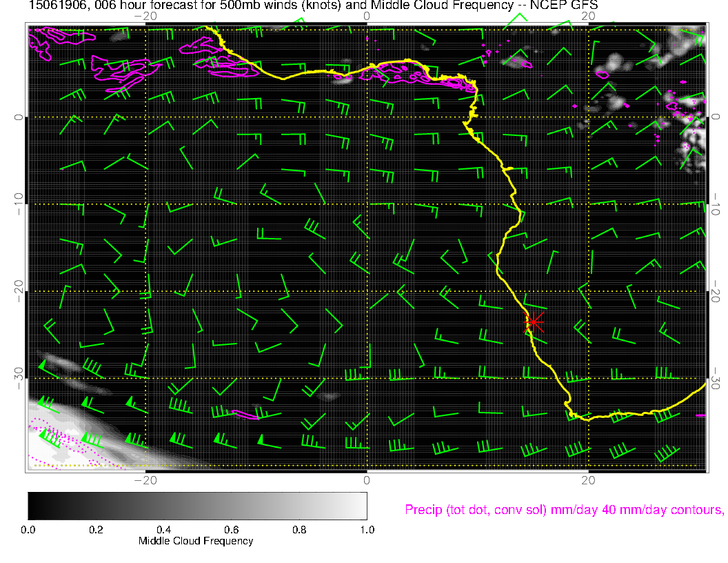Click the '1.0' colorbar tick label
The width and height of the screenshot is (728, 563).
point(367,530)
